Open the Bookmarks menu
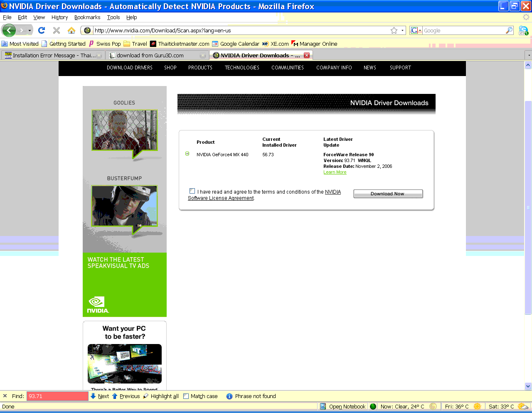 tap(87, 17)
